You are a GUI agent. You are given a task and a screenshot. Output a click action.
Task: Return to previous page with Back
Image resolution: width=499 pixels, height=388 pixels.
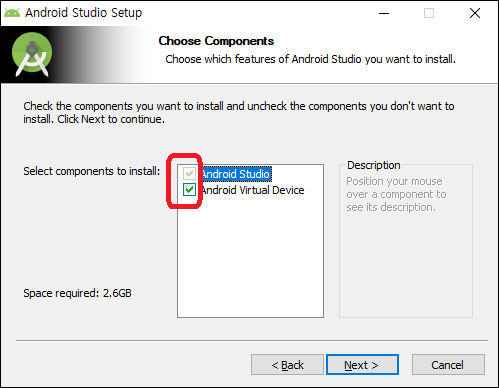coord(287,365)
